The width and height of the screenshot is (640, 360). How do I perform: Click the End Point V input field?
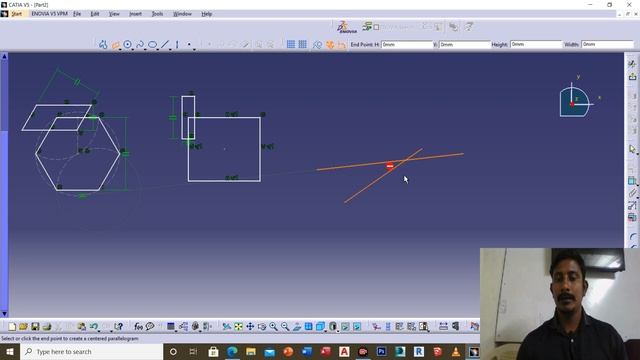465,44
